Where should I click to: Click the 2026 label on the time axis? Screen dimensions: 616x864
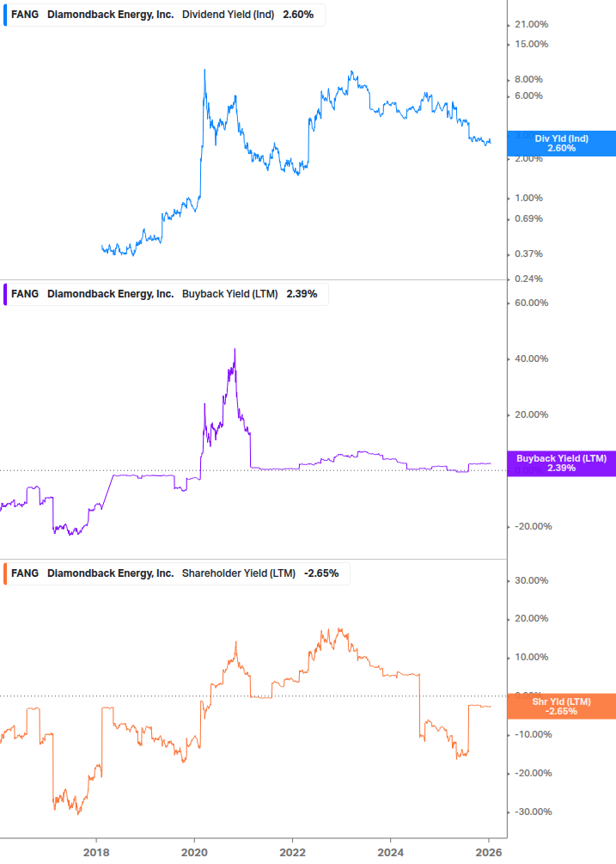pos(490,851)
